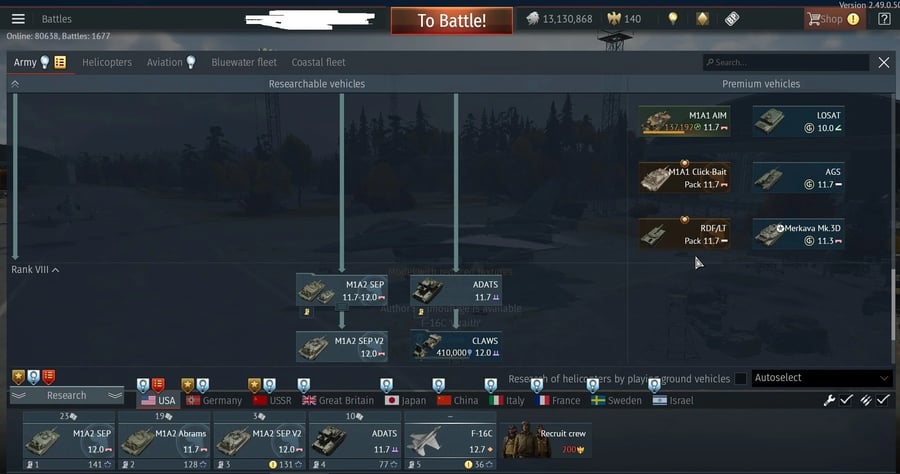This screenshot has height=474, width=900.
Task: Open the battle pass ticket icon
Action: (x=732, y=19)
